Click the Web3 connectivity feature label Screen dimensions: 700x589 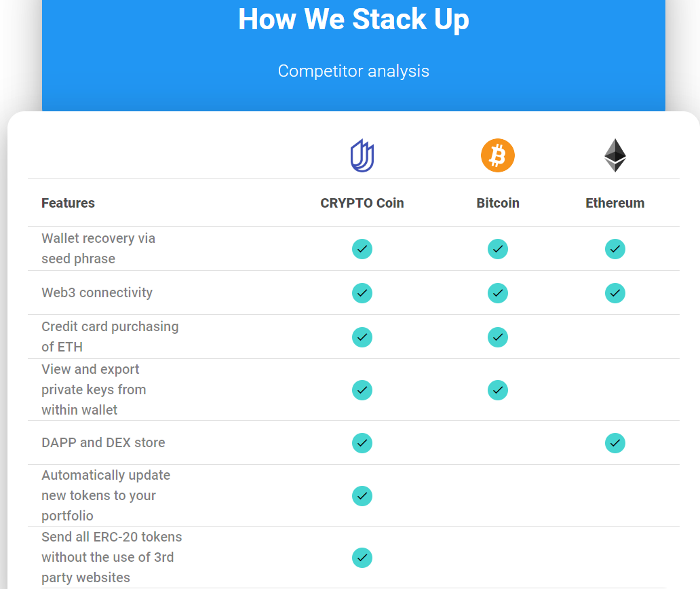97,292
